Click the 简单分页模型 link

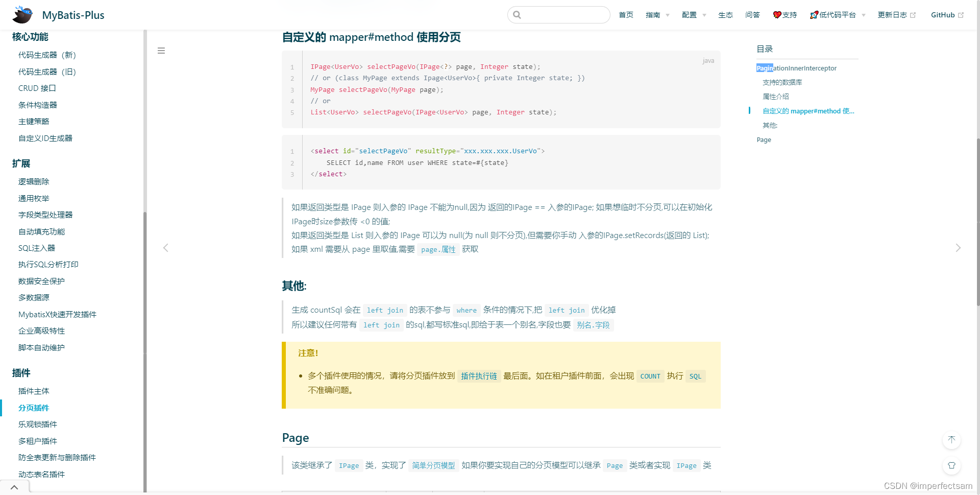(433, 465)
